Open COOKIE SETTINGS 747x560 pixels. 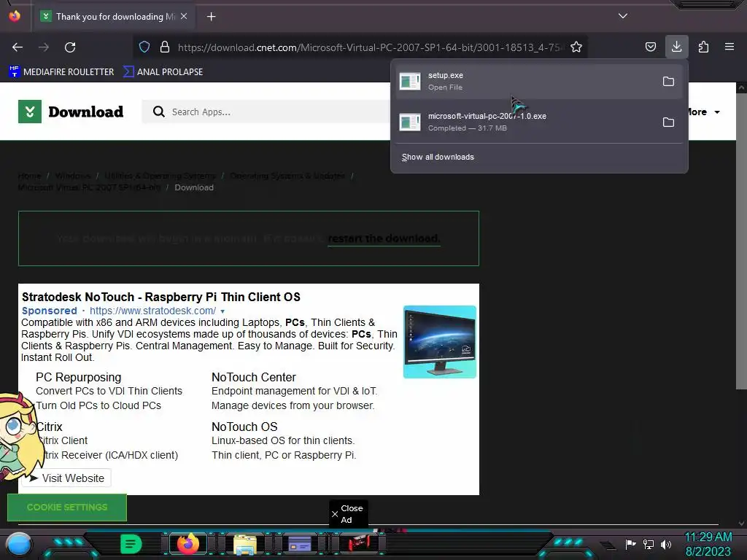click(67, 507)
